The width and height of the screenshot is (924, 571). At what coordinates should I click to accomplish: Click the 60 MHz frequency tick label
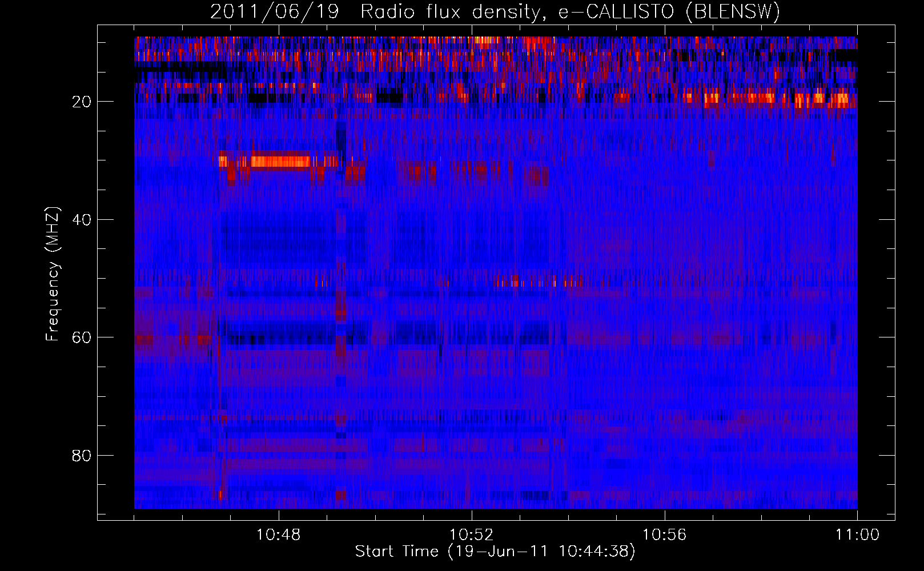[82, 337]
